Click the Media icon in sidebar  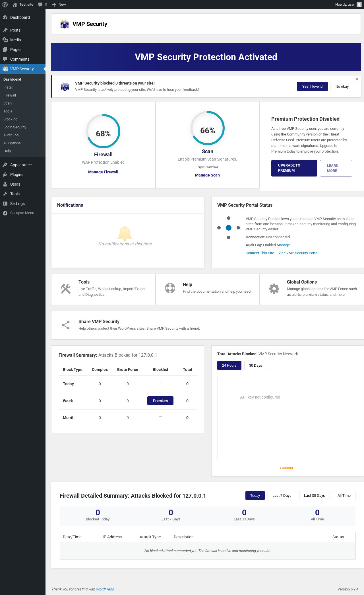(x=5, y=40)
